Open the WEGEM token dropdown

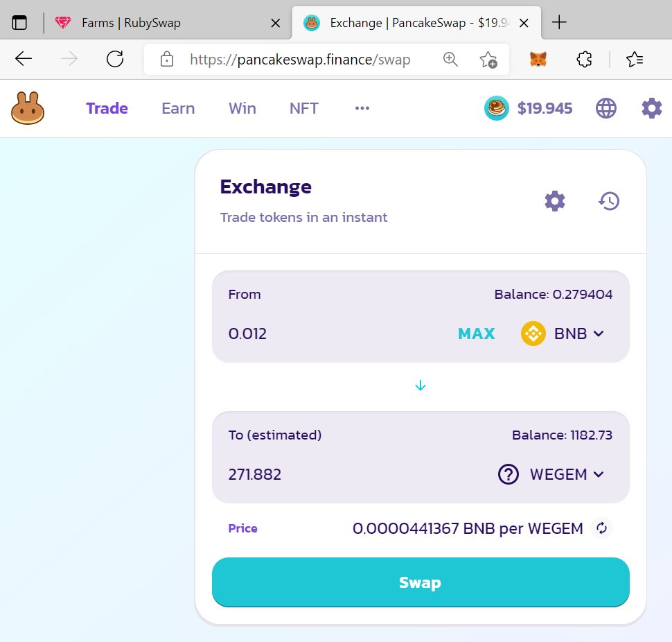click(551, 474)
